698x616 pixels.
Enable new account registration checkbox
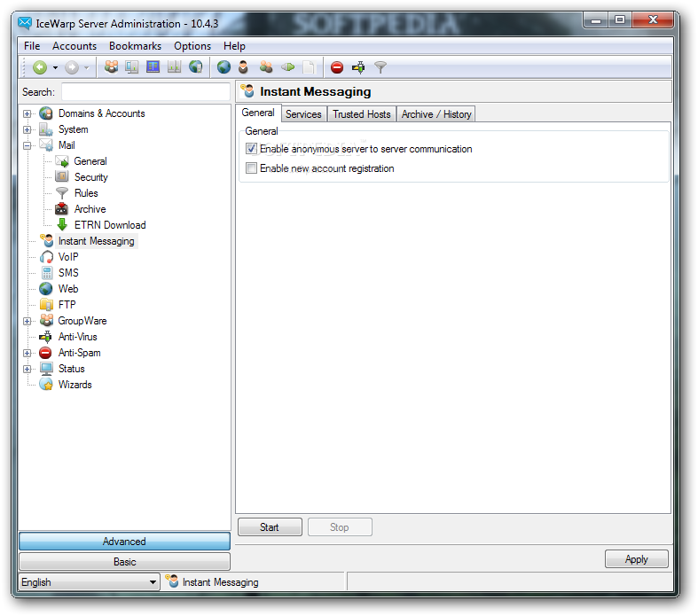(x=252, y=168)
